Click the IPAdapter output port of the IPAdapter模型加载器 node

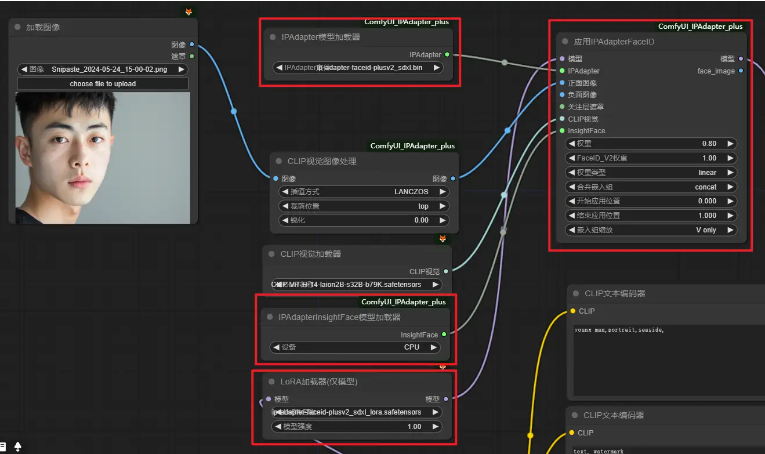click(447, 55)
